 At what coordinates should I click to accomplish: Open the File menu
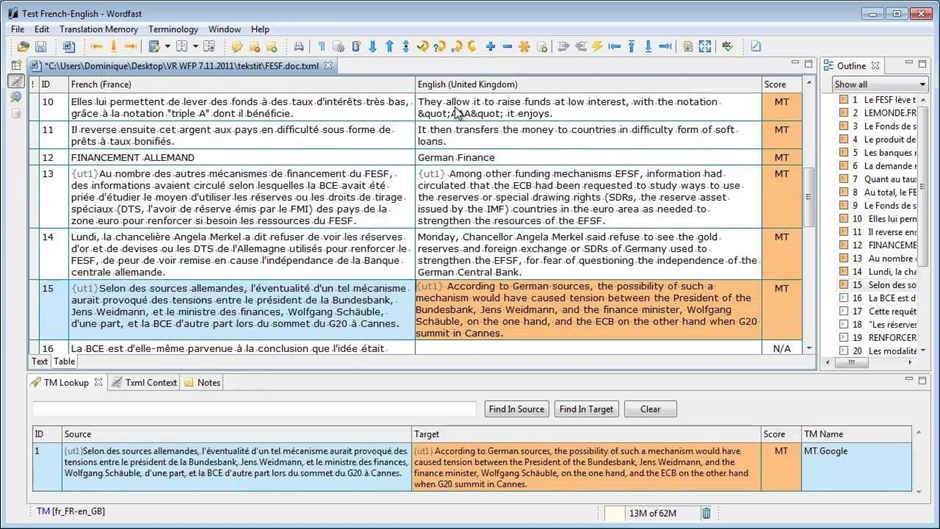(x=17, y=29)
